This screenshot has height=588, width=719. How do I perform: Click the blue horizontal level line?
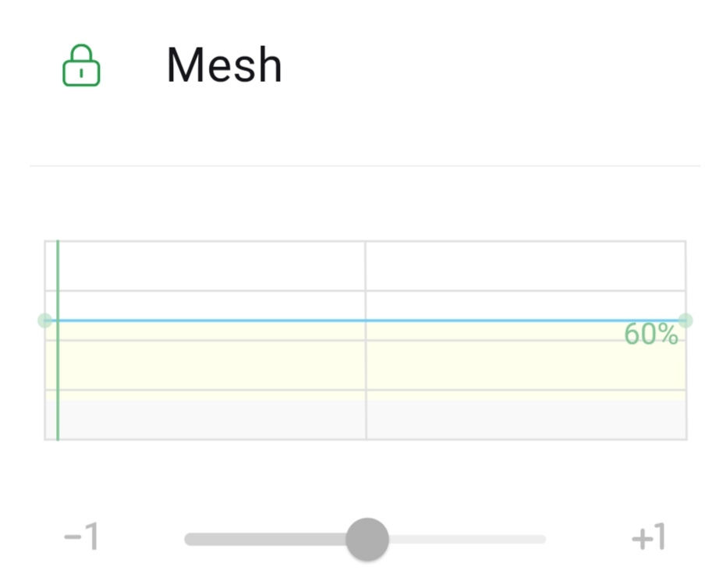(x=234, y=321)
